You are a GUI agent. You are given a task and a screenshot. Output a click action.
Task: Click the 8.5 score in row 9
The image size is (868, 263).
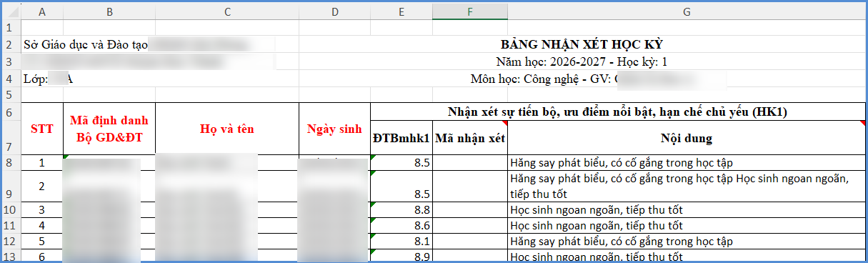pyautogui.click(x=401, y=186)
